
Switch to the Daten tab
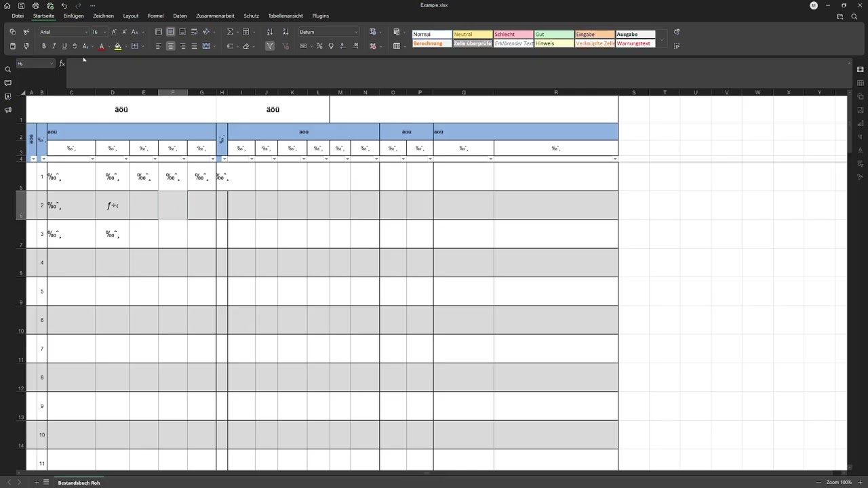tap(180, 16)
